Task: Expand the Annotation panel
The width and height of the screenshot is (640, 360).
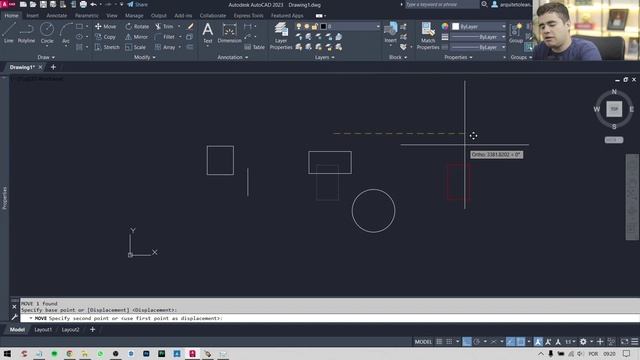Action: (233, 58)
